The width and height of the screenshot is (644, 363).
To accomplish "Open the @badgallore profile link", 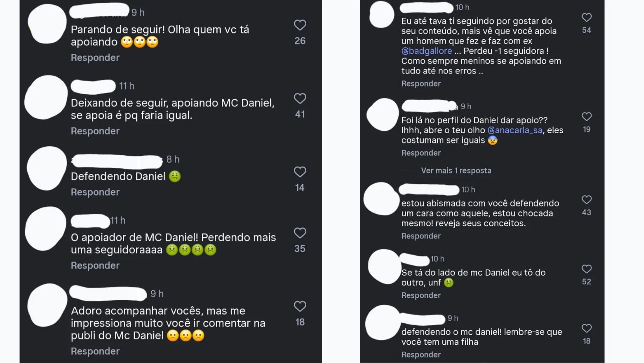I will click(426, 51).
